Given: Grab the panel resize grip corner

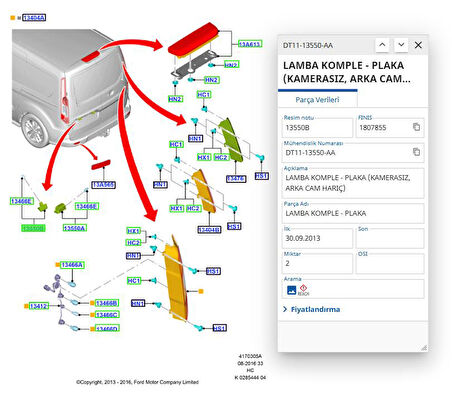Looking at the screenshot, I should [x=424, y=348].
